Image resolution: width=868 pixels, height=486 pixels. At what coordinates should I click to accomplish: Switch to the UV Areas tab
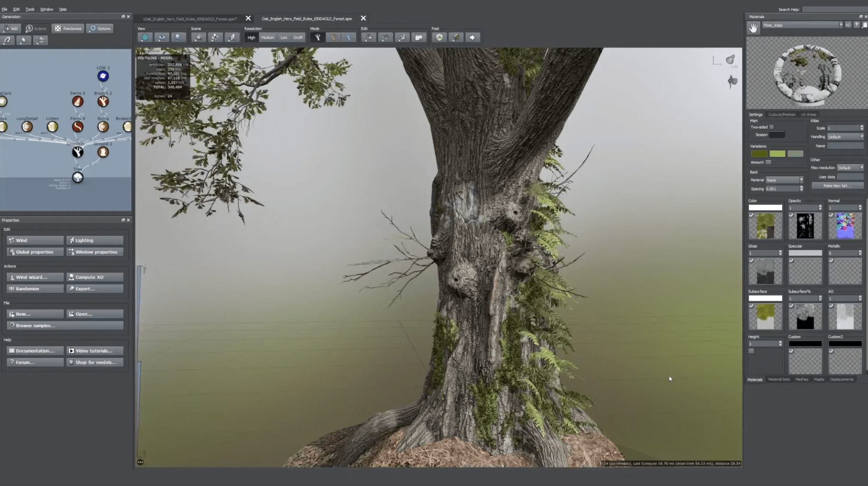coord(809,115)
